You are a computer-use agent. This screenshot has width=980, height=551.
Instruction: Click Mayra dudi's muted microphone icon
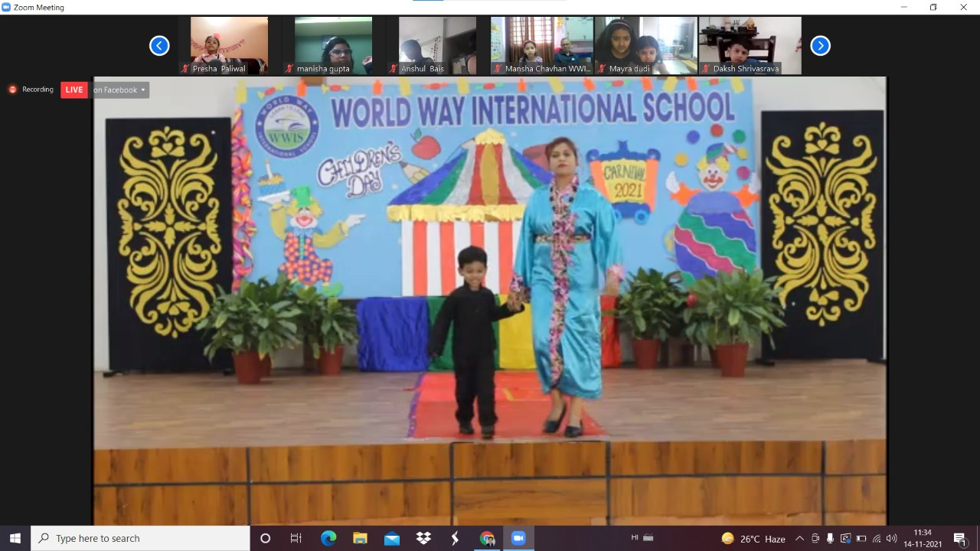click(x=603, y=69)
